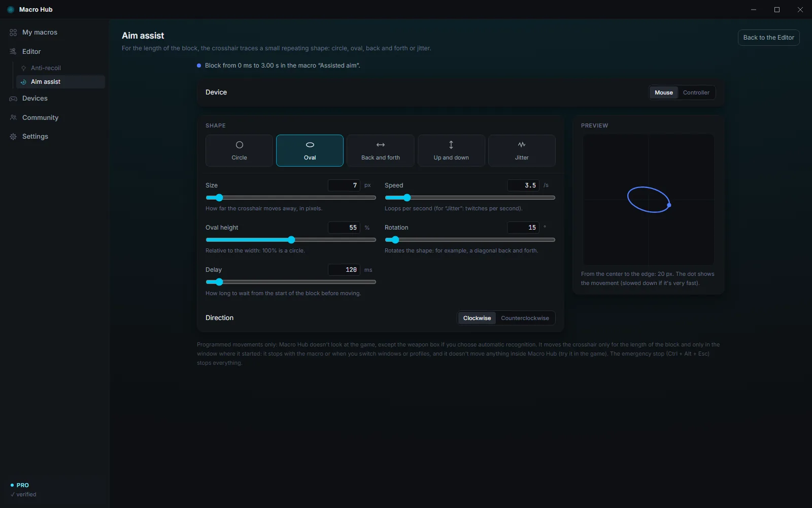Select the Oval shape
The image size is (812, 508).
pos(310,150)
